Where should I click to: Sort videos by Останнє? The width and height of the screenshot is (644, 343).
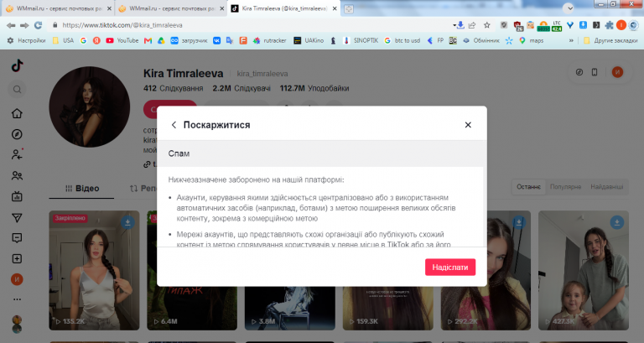tap(528, 187)
